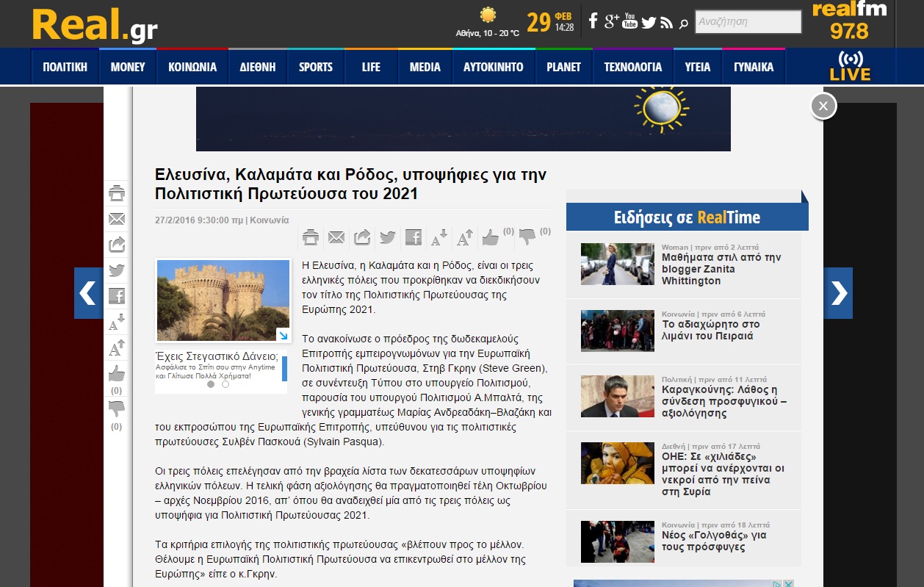Click the search magnifier icon
Viewport: 924px width, 587px height.
click(x=684, y=24)
